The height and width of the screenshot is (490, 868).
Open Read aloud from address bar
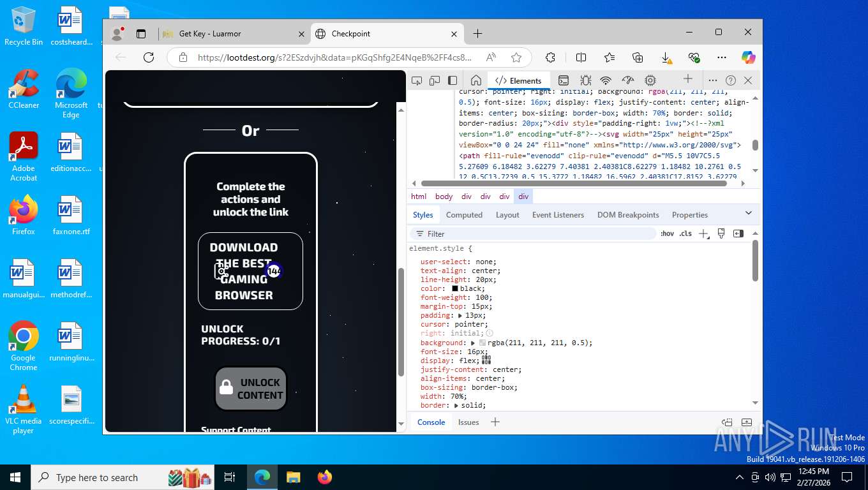point(491,57)
